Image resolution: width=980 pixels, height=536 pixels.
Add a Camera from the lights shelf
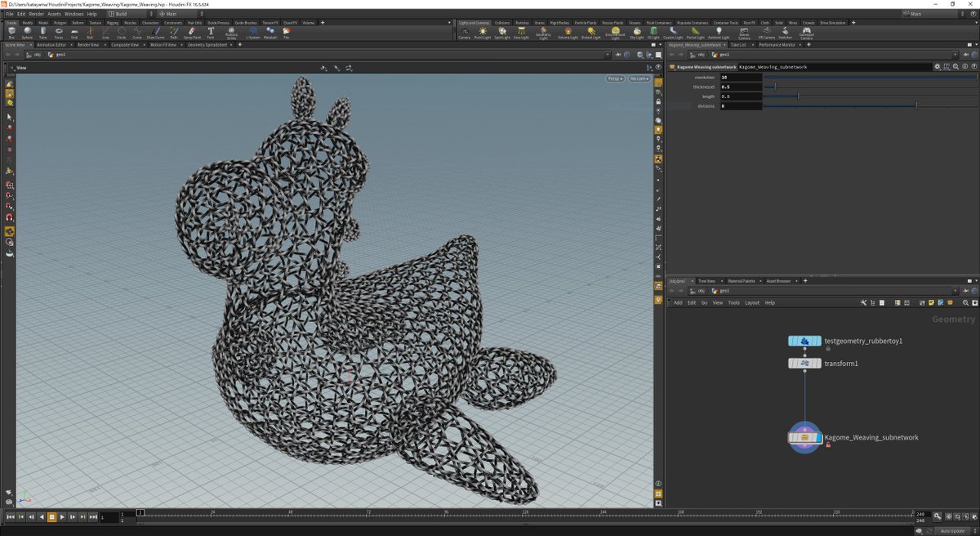[464, 32]
